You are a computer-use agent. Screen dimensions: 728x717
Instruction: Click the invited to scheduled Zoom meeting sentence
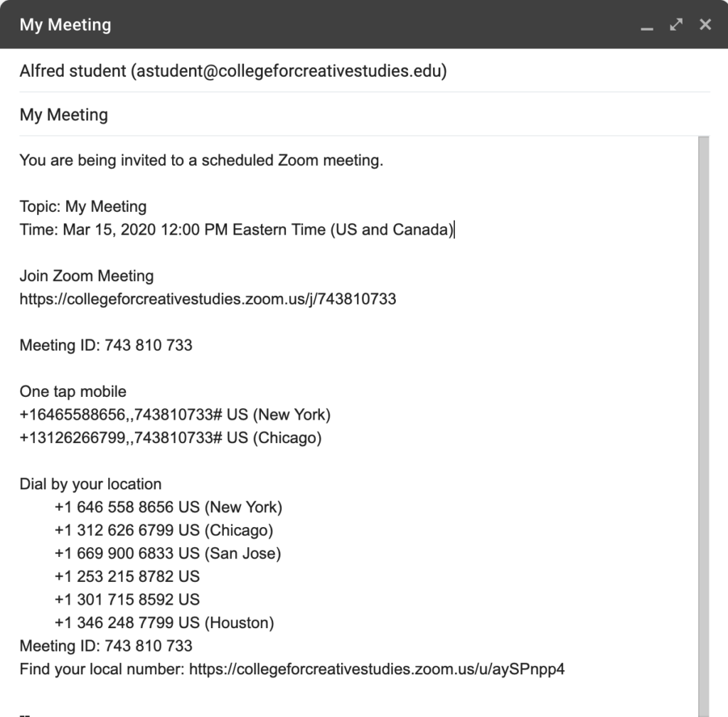pos(201,161)
